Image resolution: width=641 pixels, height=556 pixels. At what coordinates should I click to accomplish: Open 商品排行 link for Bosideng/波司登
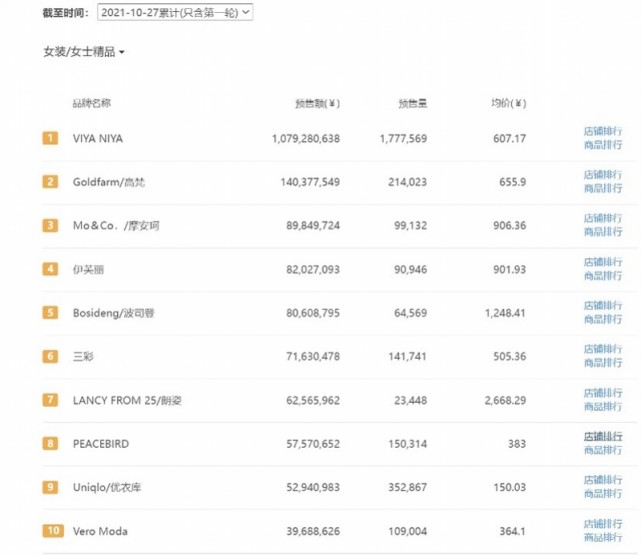(603, 319)
